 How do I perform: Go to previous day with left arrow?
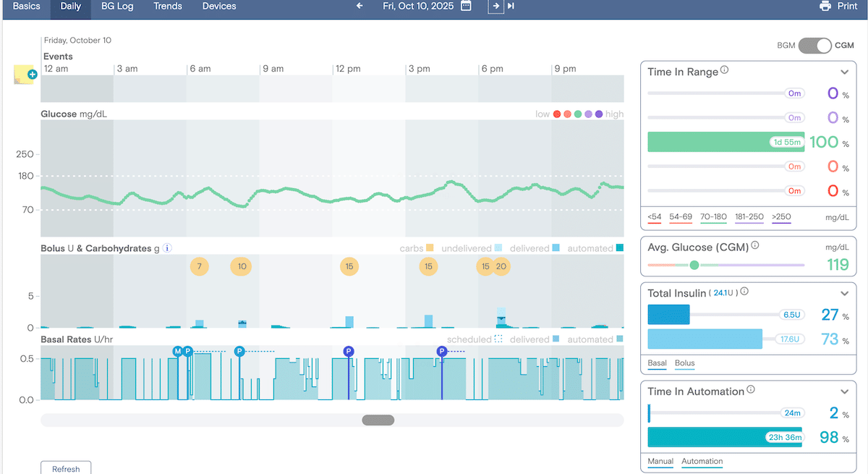(359, 7)
